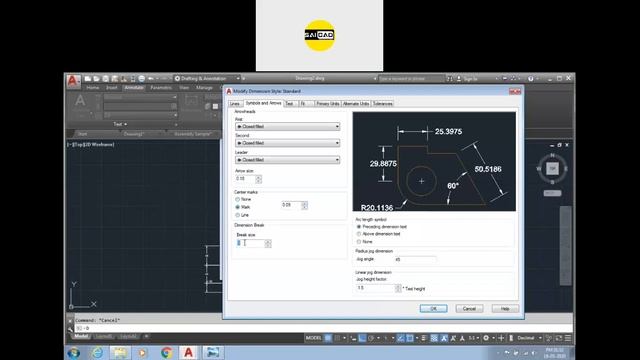Open the AutoCAD application menu logo button
Screen dimensions: 640x360
(73, 81)
